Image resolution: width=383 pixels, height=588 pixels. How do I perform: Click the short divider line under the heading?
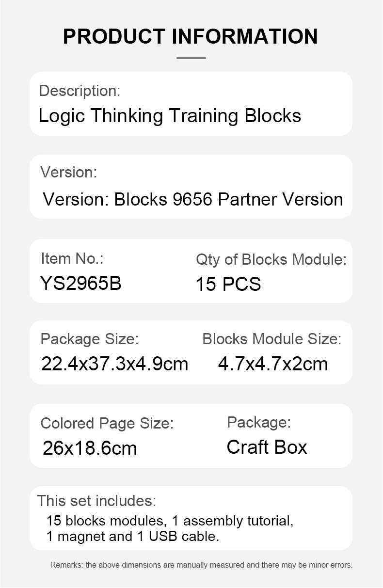[191, 58]
